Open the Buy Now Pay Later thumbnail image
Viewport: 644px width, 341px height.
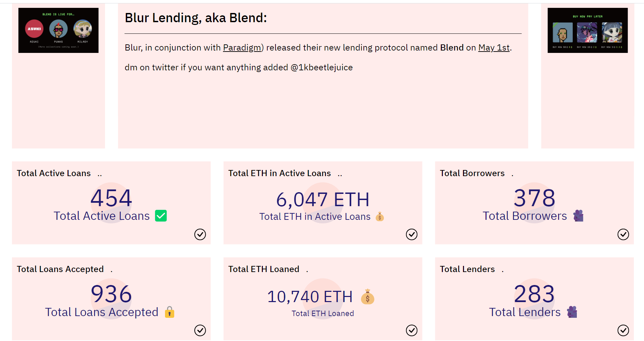point(587,30)
